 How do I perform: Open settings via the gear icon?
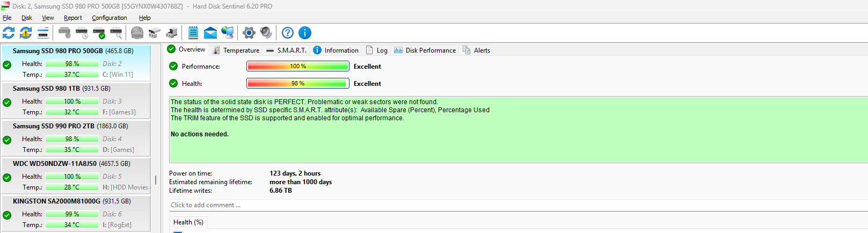click(x=249, y=33)
